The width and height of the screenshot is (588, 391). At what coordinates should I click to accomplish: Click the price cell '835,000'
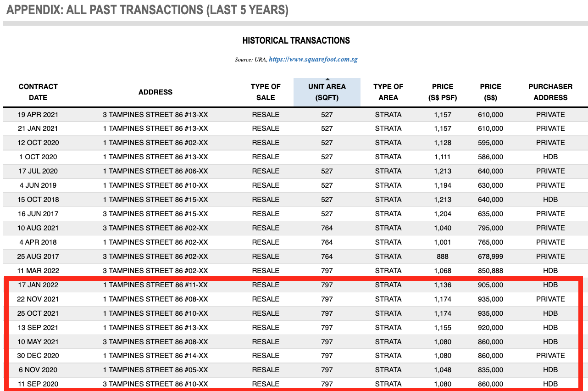tap(490, 370)
